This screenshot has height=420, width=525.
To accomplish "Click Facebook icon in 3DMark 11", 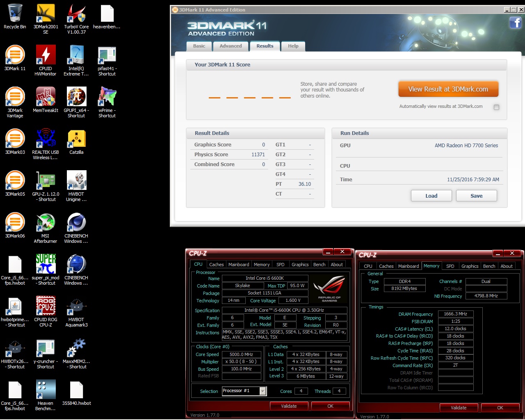I will click(x=516, y=23).
